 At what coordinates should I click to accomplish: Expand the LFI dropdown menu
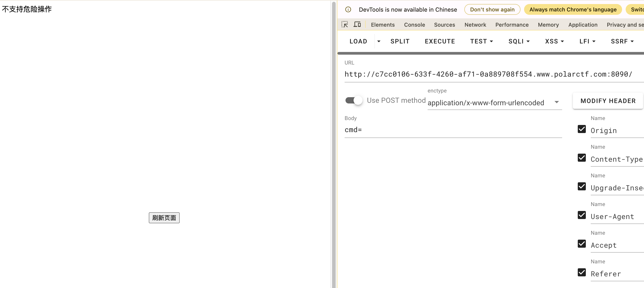587,41
